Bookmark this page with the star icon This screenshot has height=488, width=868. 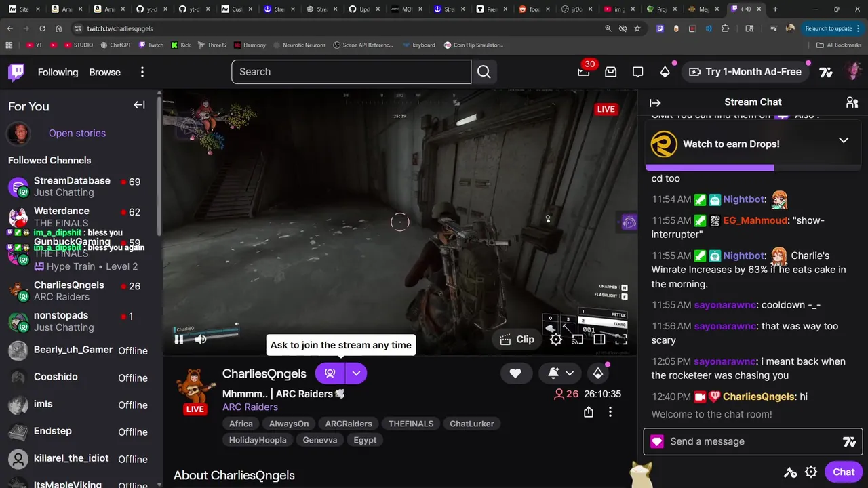click(x=637, y=28)
